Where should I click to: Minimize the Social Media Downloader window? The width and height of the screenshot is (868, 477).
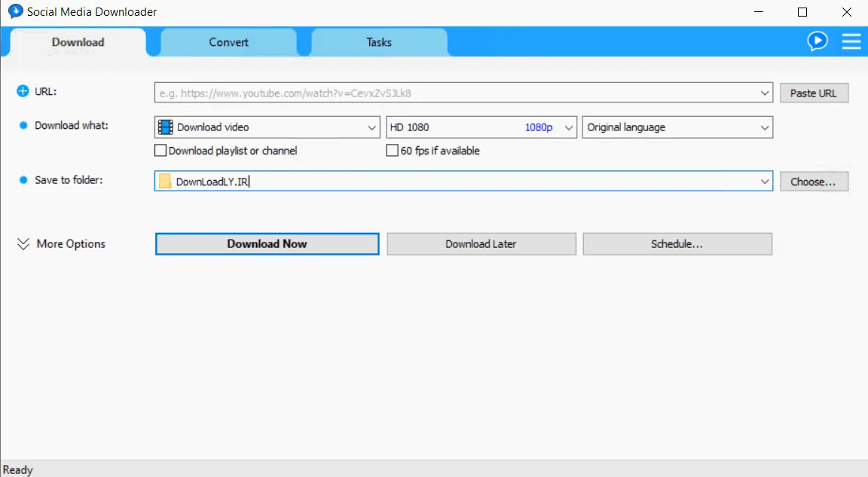pyautogui.click(x=759, y=11)
